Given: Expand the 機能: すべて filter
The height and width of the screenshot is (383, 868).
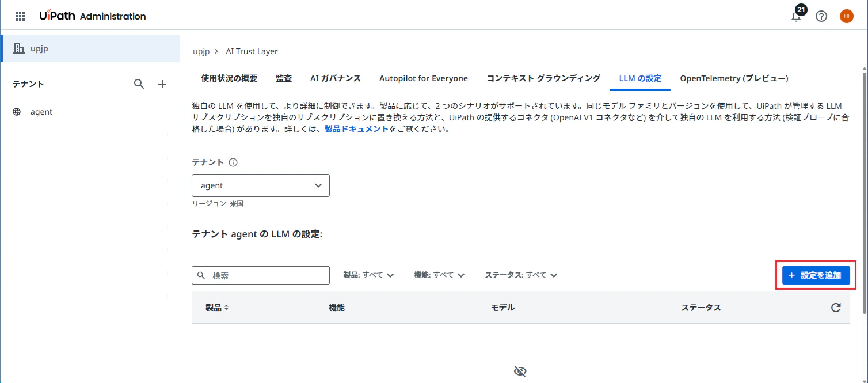Looking at the screenshot, I should 439,275.
